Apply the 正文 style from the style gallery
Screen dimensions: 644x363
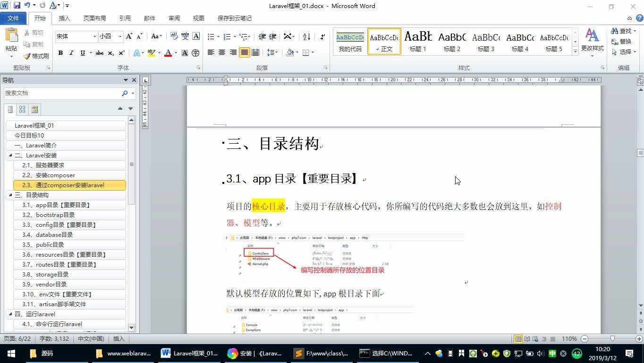click(384, 41)
